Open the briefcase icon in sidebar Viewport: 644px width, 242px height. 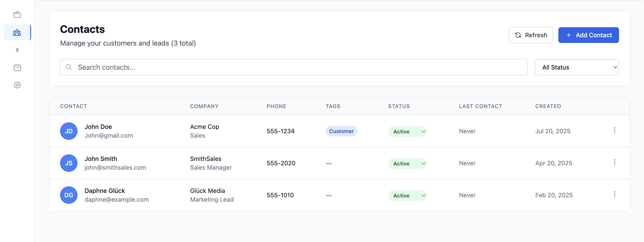(x=17, y=15)
